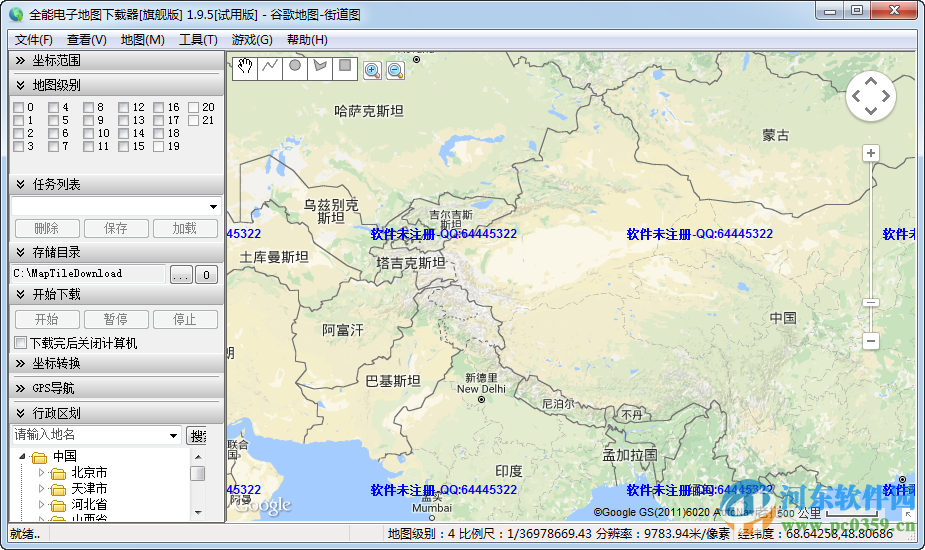Click the 天津市 folder icon
The width and height of the screenshot is (925, 550).
(58, 489)
